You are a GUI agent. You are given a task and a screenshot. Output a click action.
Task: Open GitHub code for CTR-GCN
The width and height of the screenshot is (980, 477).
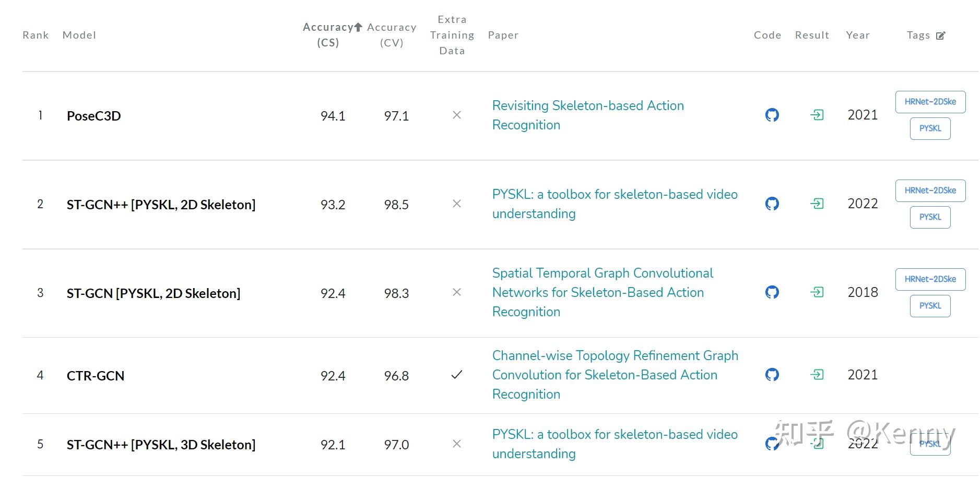point(772,375)
